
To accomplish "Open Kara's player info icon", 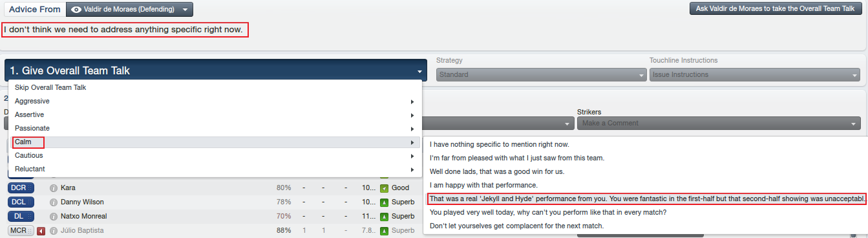I will (54, 188).
